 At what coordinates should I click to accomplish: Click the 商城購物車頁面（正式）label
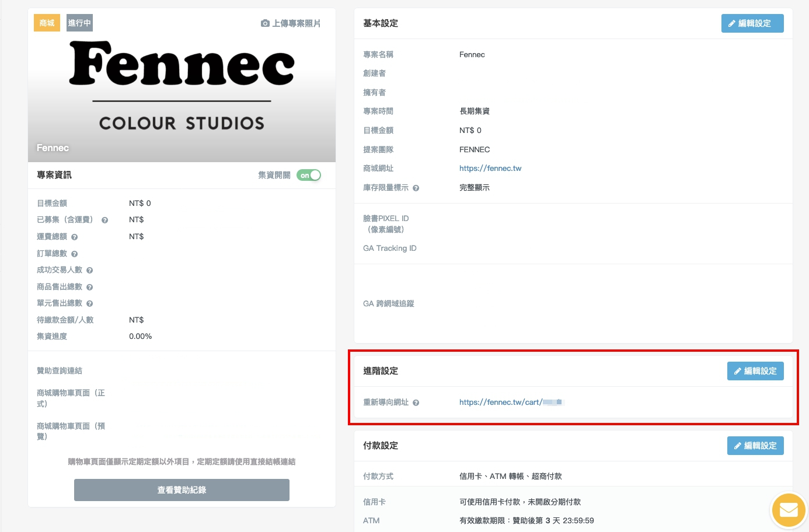point(71,398)
